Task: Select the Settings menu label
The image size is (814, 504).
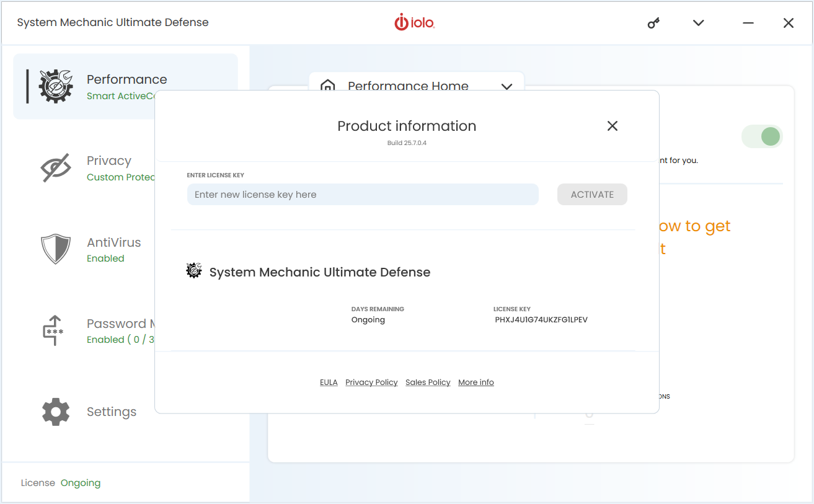Action: click(112, 412)
